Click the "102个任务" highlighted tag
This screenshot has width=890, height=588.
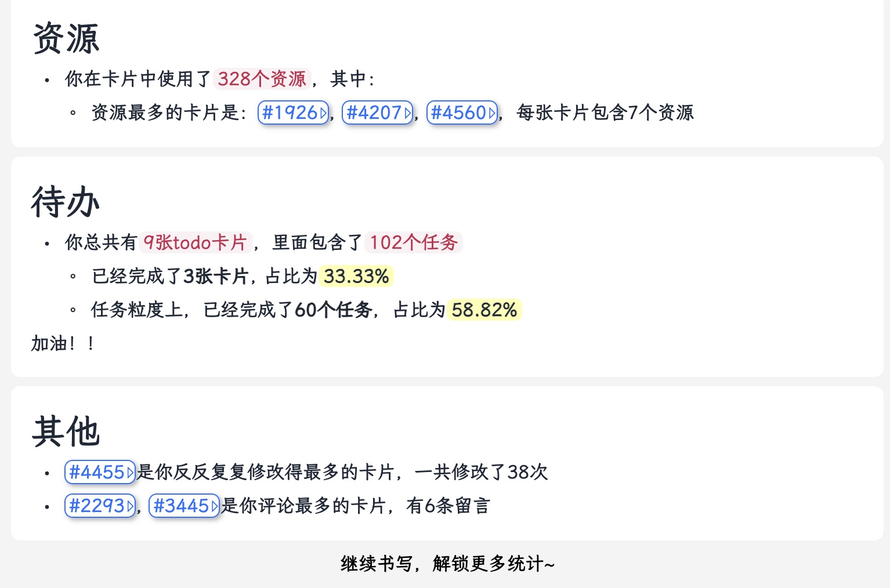point(414,242)
